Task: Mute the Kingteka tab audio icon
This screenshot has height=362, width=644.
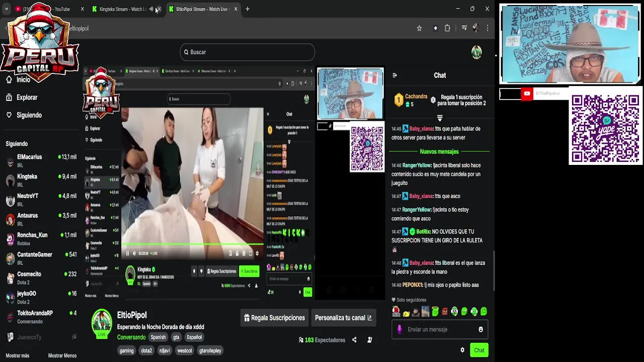Action: (151, 9)
